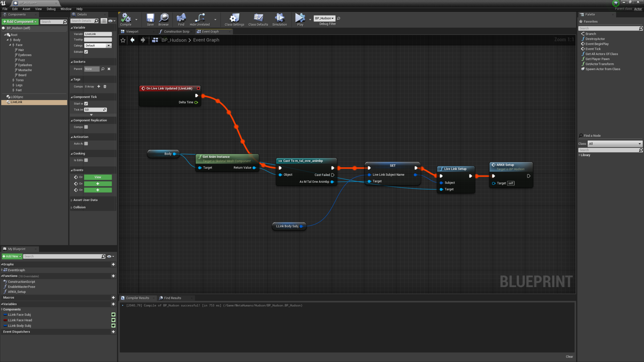Click the View event button
The height and width of the screenshot is (362, 644).
[98, 177]
